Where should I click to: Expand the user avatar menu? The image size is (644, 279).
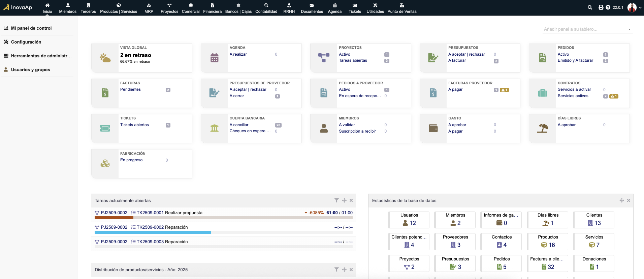(635, 7)
